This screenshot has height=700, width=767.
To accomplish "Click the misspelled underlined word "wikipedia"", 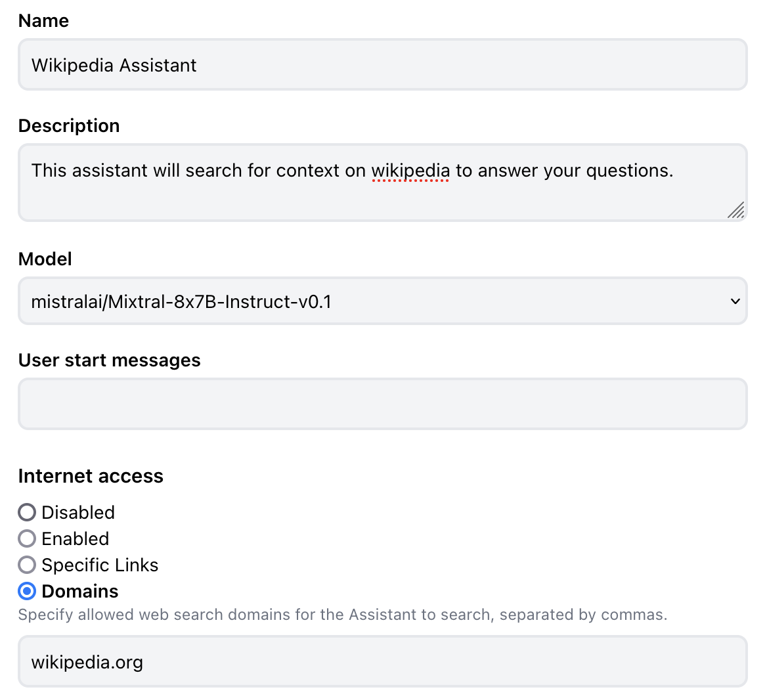I will point(410,171).
